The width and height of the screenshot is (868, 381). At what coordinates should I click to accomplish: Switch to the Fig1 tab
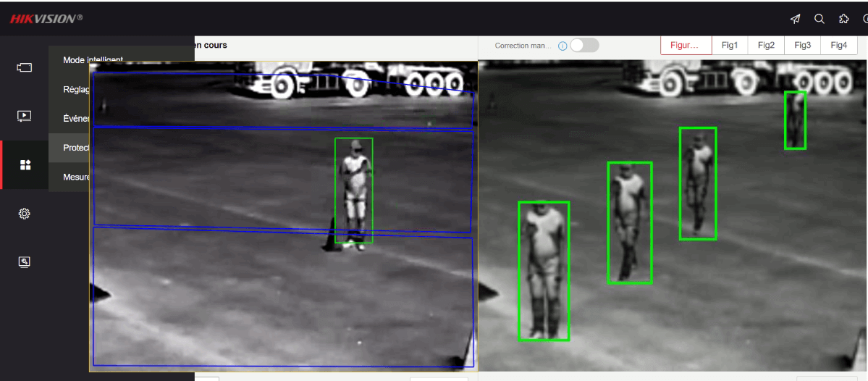(x=730, y=45)
